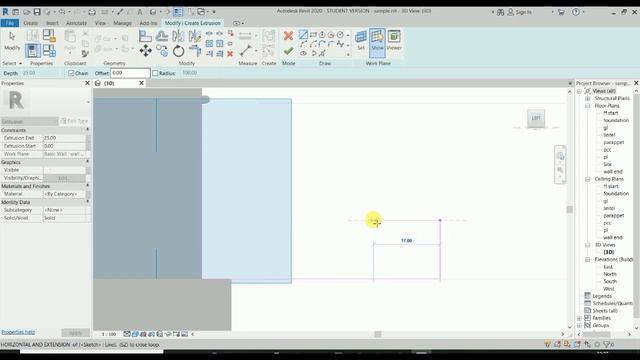Click the red Delete X in Modify panel
This screenshot has width=640, height=360.
[x=230, y=53]
